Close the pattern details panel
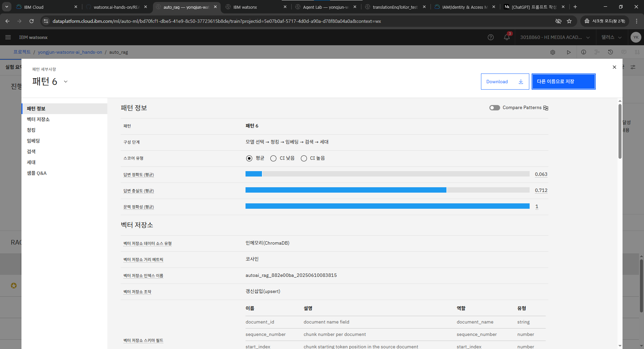644x349 pixels. (x=614, y=67)
